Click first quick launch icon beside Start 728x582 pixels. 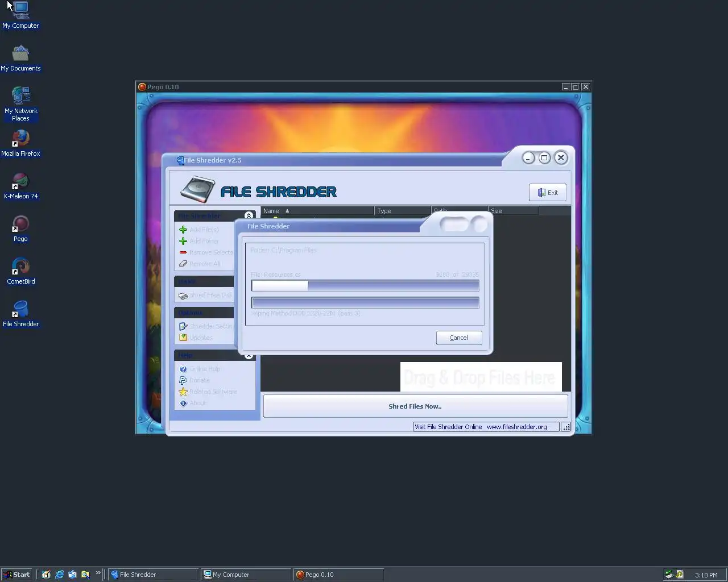point(46,575)
